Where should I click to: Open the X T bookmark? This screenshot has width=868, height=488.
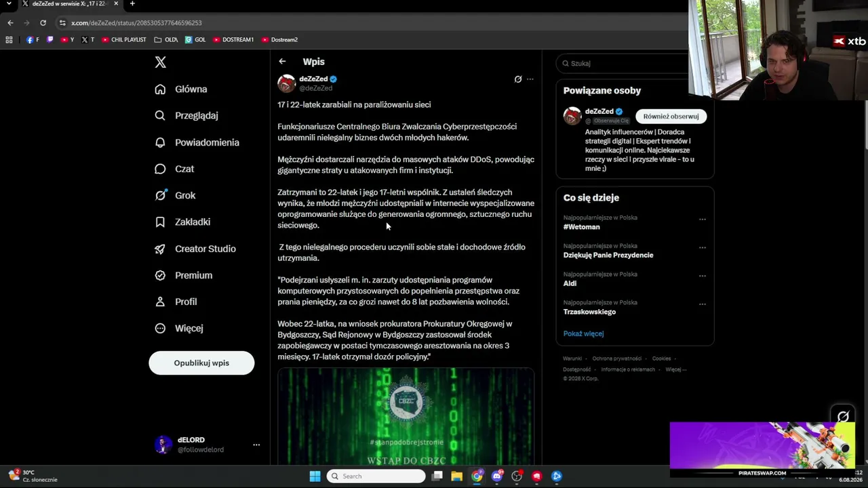87,40
